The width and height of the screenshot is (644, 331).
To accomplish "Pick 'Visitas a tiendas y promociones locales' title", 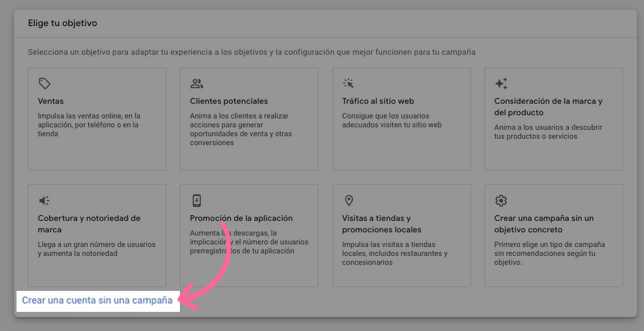I will coord(381,223).
